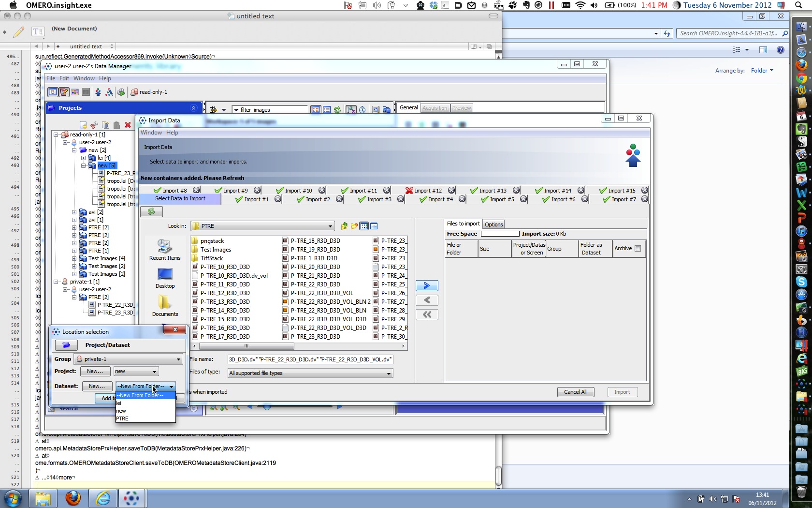Open the Window menu in Import Data window
This screenshot has width=812, height=508.
point(151,133)
